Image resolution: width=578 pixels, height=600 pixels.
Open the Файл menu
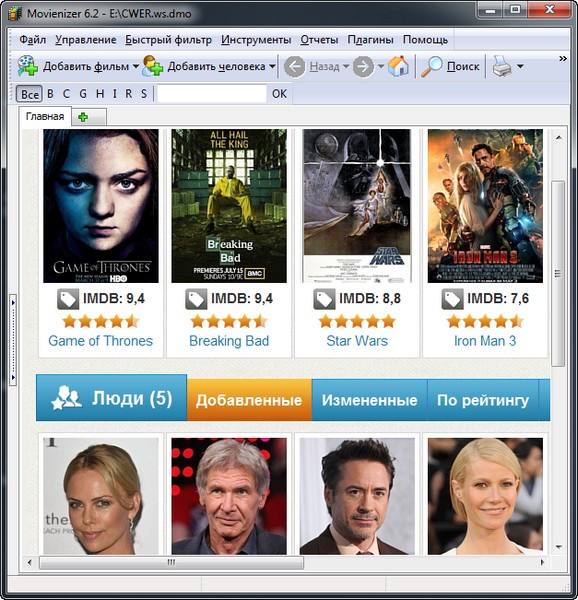click(33, 40)
